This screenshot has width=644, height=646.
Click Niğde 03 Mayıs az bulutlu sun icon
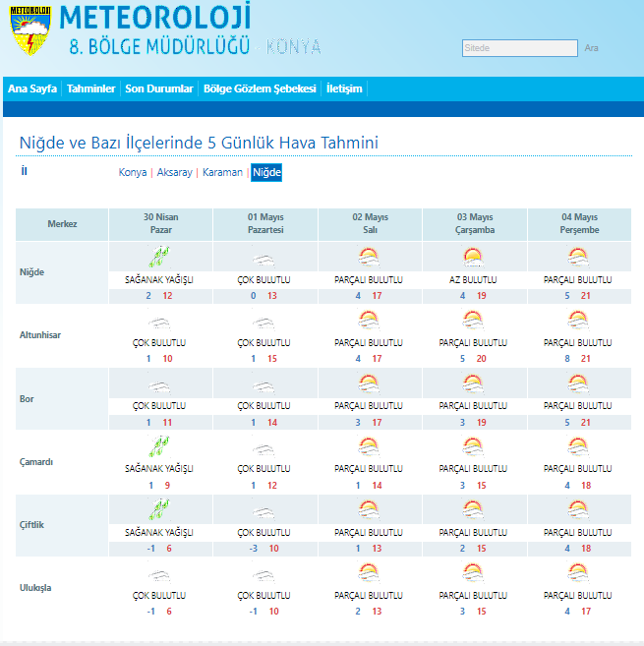[x=473, y=257]
